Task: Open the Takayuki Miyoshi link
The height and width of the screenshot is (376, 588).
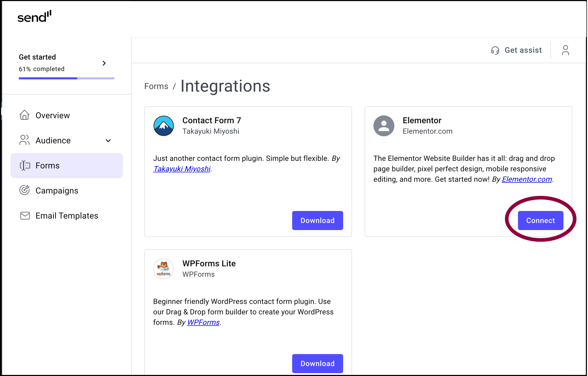Action: pyautogui.click(x=182, y=169)
